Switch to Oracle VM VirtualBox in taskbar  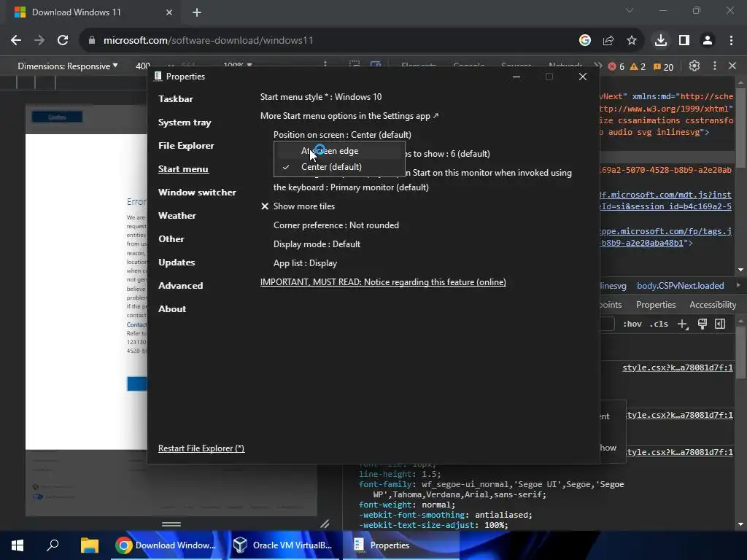(284, 545)
